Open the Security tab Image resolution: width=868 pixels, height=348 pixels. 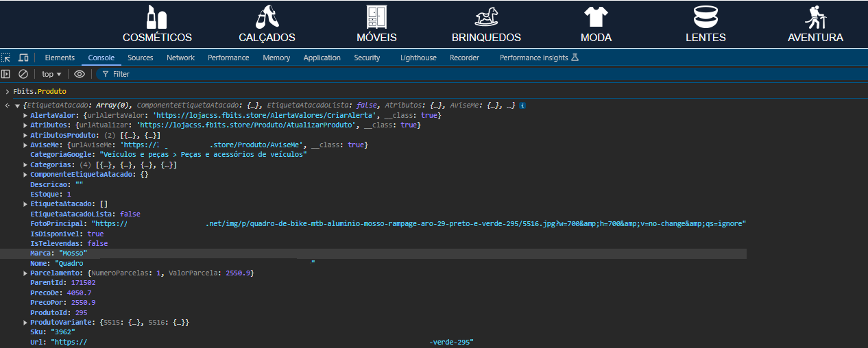click(367, 58)
